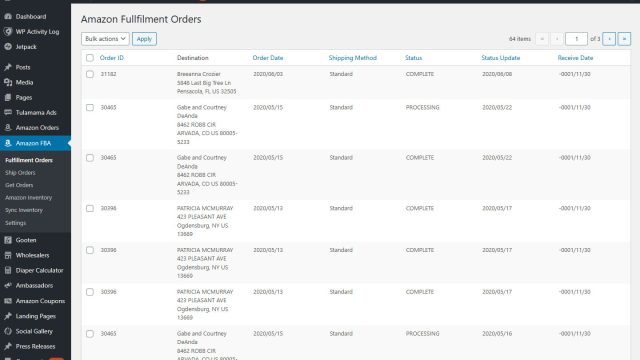Click the Social Gallery icon
Viewport: 640px width, 360px height.
point(8,331)
